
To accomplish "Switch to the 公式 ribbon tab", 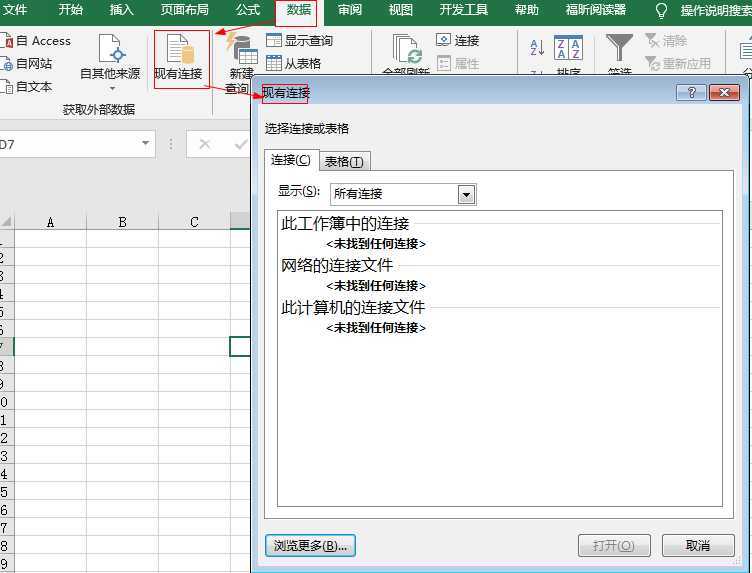I will (248, 10).
